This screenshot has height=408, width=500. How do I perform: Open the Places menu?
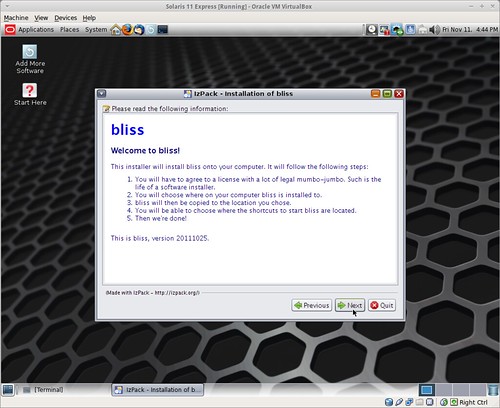pos(69,30)
